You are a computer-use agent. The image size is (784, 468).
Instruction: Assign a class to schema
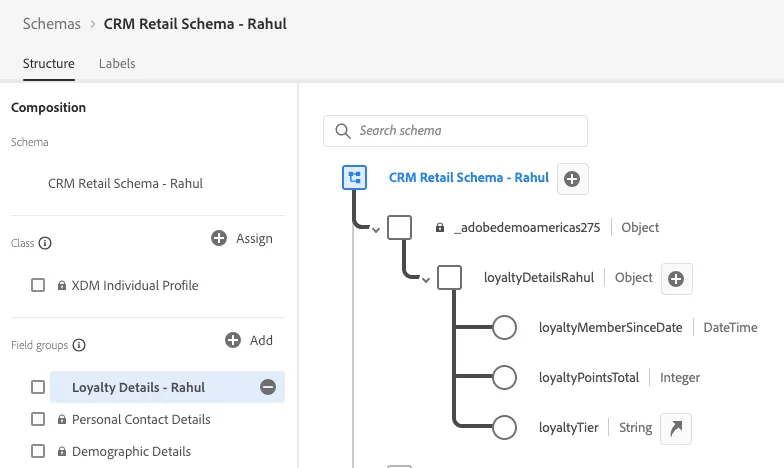click(242, 238)
